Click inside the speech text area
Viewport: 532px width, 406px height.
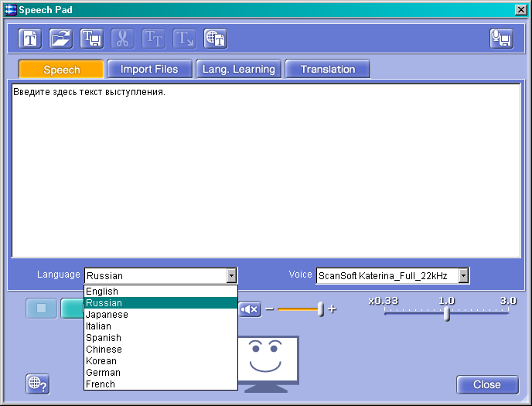pyautogui.click(x=265, y=170)
